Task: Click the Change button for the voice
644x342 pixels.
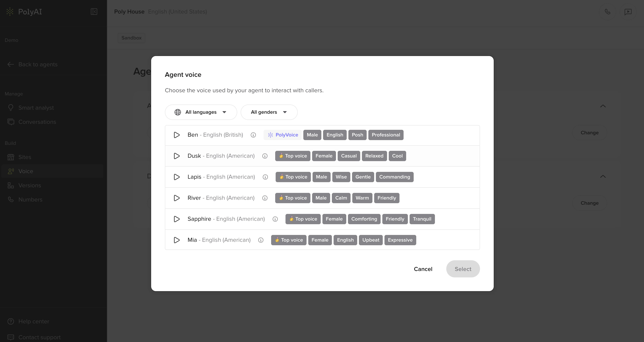Action: click(589, 132)
